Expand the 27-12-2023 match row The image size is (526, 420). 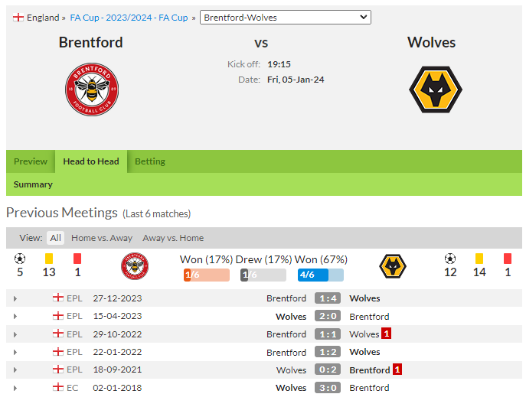15,298
